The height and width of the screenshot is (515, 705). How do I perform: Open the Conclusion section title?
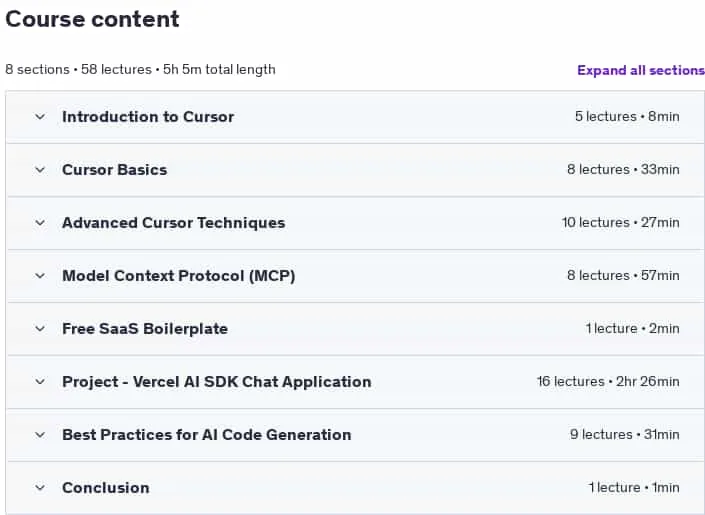(x=106, y=488)
